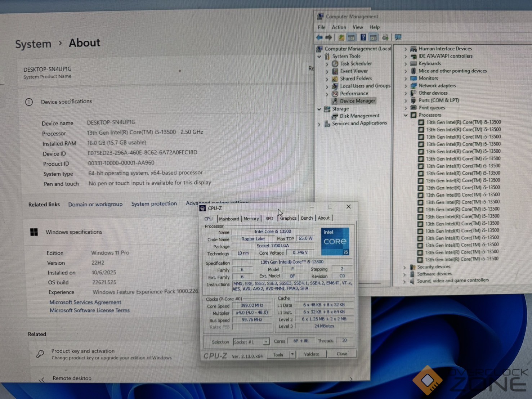This screenshot has width=532, height=399.
Task: Click the Up one level folder icon
Action: [341, 37]
